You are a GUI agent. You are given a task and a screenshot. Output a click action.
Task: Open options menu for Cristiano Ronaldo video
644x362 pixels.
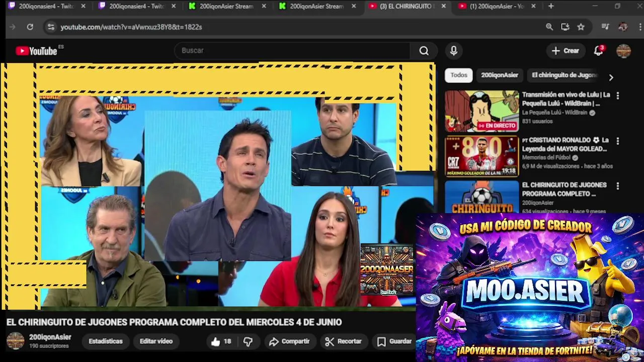coord(618,141)
